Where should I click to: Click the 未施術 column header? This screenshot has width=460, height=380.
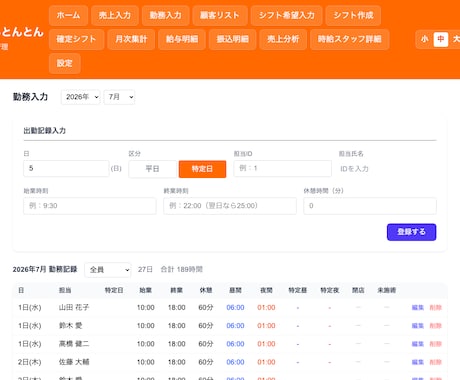(x=387, y=290)
